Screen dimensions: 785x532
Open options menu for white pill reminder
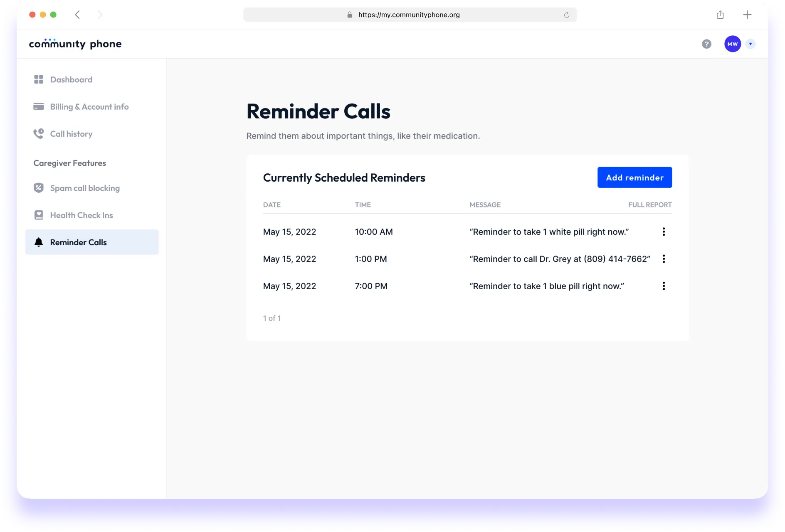pos(664,232)
